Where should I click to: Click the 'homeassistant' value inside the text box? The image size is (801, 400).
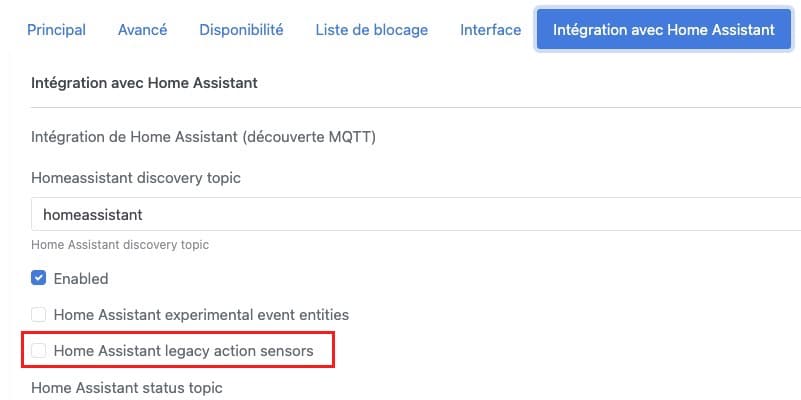[92, 215]
